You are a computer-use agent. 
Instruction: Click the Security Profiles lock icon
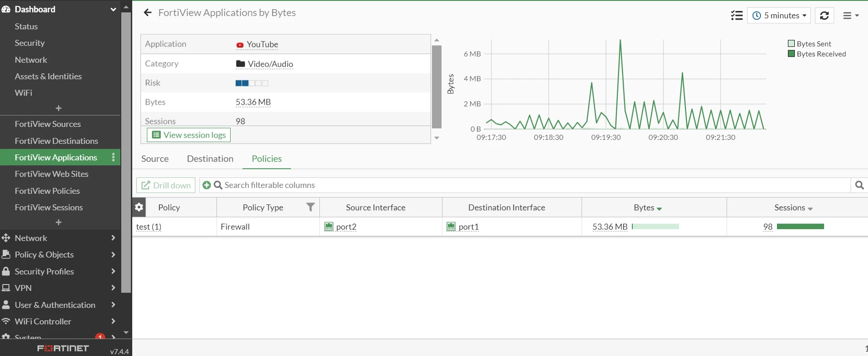coord(6,271)
